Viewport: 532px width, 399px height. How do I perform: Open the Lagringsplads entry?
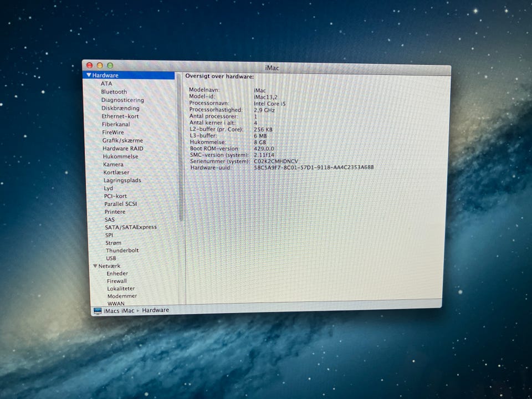tap(122, 181)
